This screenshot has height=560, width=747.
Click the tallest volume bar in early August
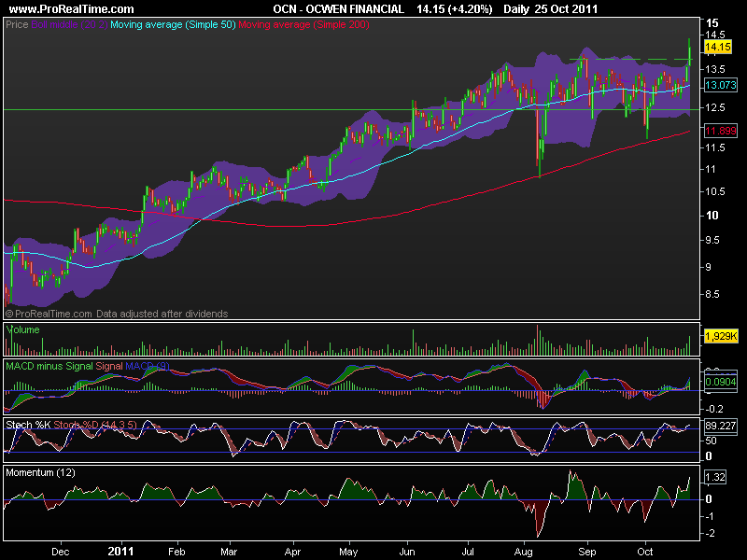pyautogui.click(x=537, y=340)
